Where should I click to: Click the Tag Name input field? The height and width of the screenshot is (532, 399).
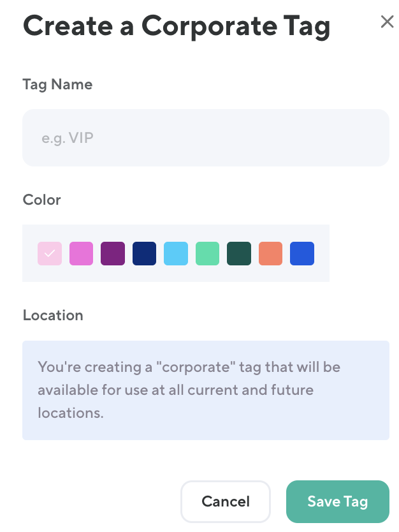click(x=205, y=138)
